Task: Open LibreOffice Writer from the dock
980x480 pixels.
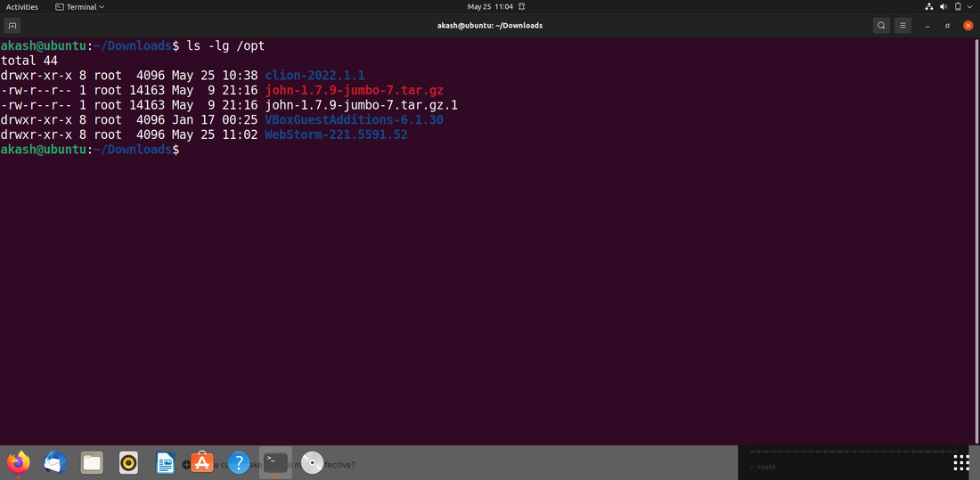Action: [165, 463]
